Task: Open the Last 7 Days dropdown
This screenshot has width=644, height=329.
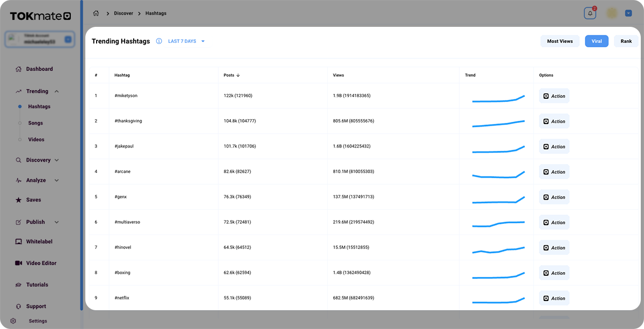Action: [x=186, y=41]
